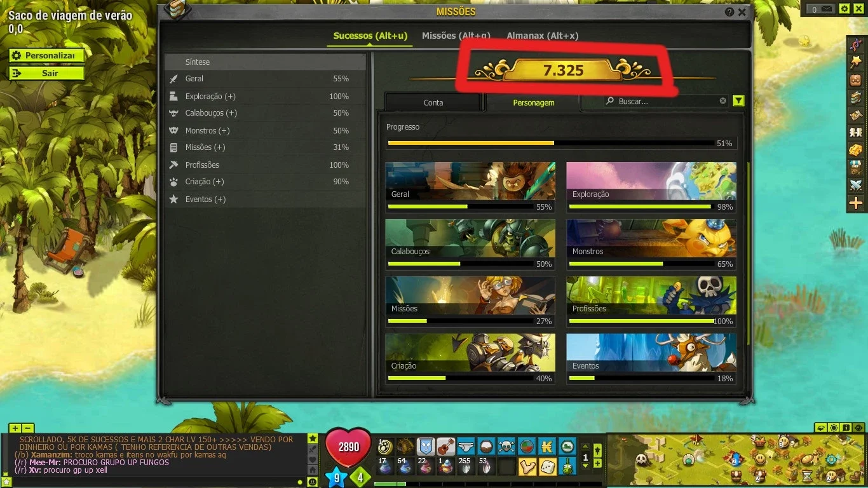Screen dimensions: 868x488
Task: Shrink chat with the minus button
Action: (27, 428)
